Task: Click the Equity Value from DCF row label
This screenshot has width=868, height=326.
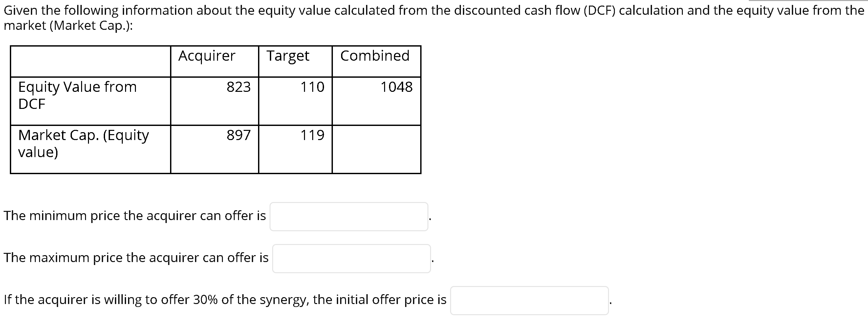Action: point(78,95)
